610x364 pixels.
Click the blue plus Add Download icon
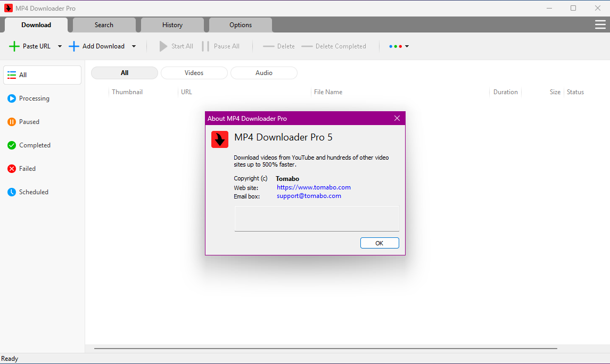73,46
